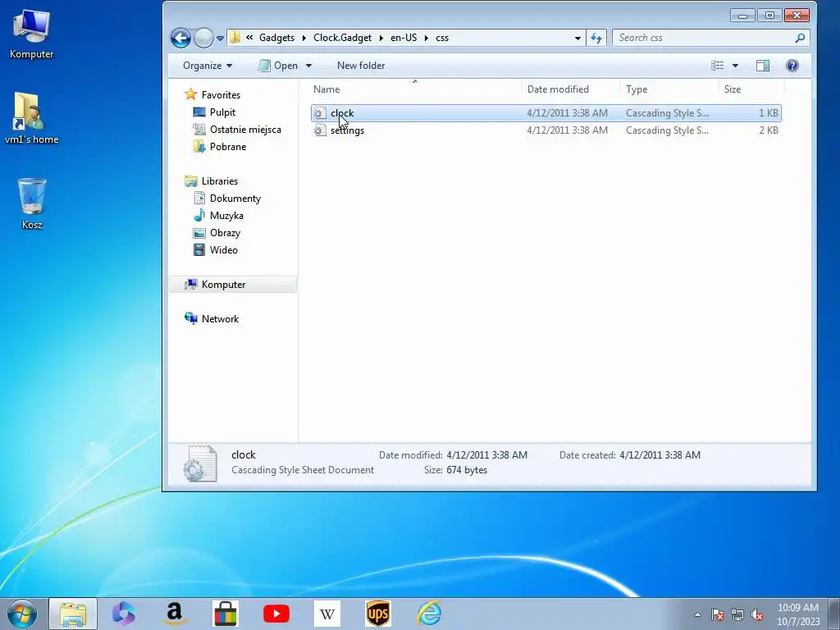The image size is (840, 630).
Task: Open the Copilot taskbar icon
Action: click(124, 614)
